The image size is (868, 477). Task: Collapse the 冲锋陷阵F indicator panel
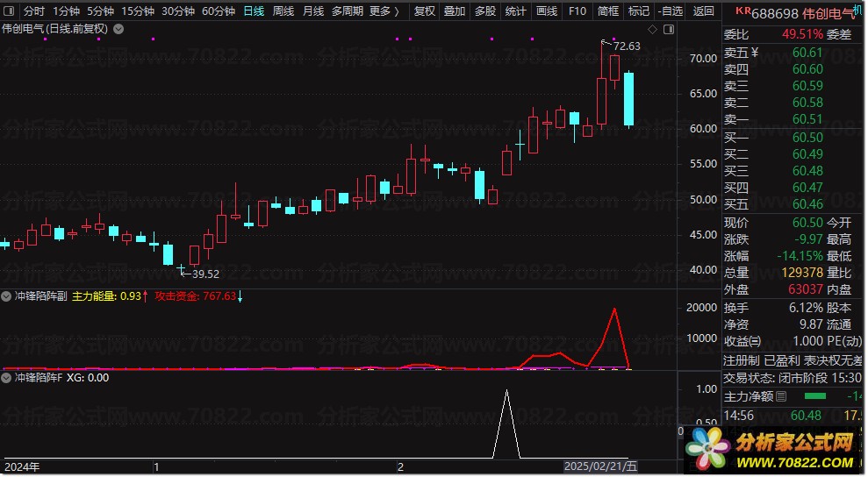pyautogui.click(x=6, y=379)
